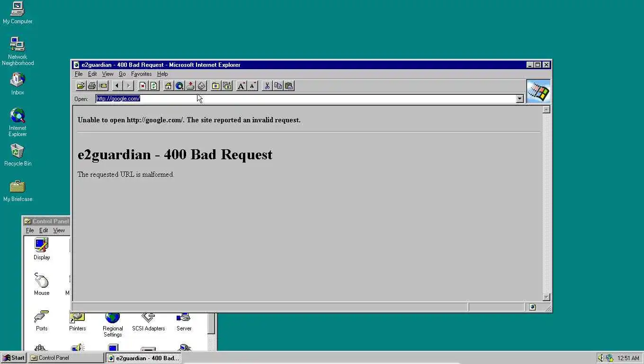This screenshot has width=644, height=364.
Task: Open Control Panel File menu
Action: click(30, 230)
